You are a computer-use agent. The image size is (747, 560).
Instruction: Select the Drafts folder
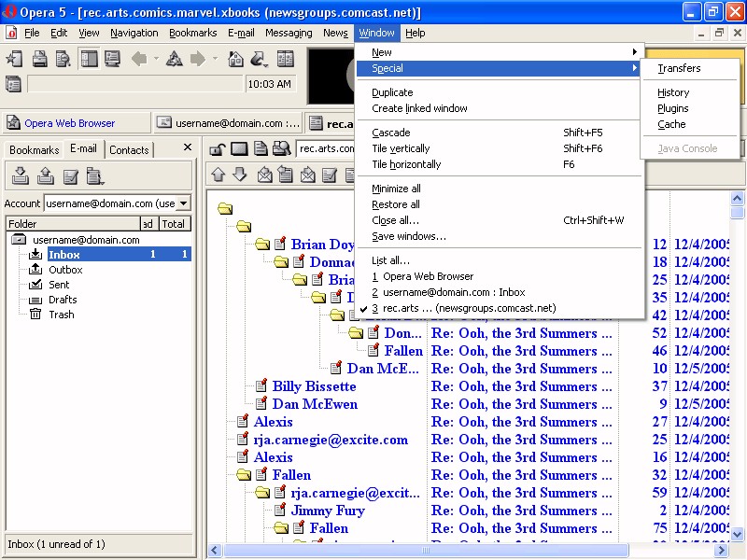pyautogui.click(x=63, y=300)
